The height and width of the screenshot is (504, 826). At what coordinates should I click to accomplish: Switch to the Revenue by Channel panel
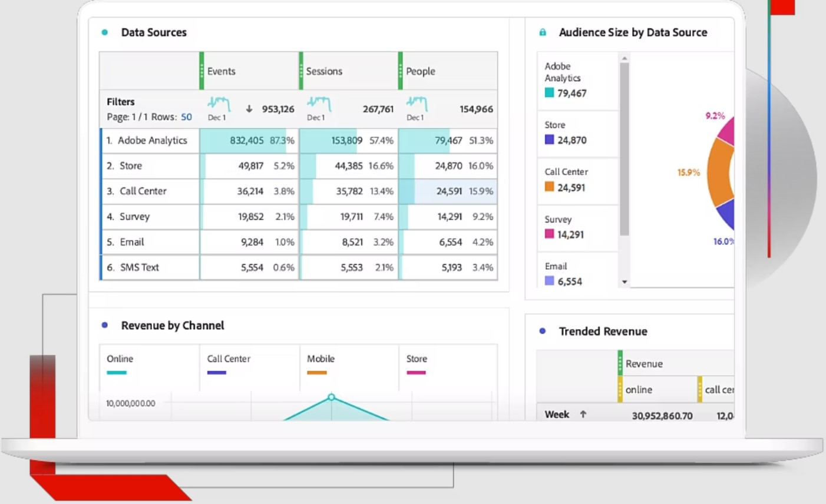[x=172, y=325]
